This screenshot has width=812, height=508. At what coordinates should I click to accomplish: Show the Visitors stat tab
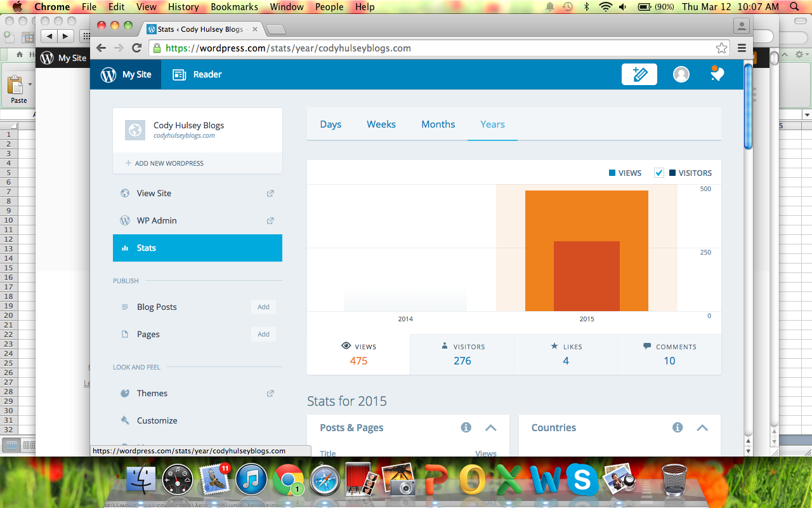(462, 354)
